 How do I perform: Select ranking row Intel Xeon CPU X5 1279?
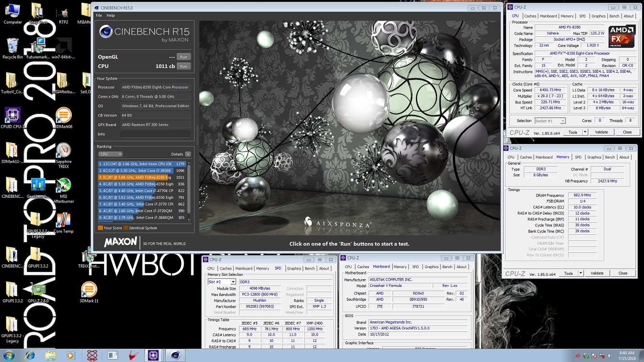click(x=142, y=164)
